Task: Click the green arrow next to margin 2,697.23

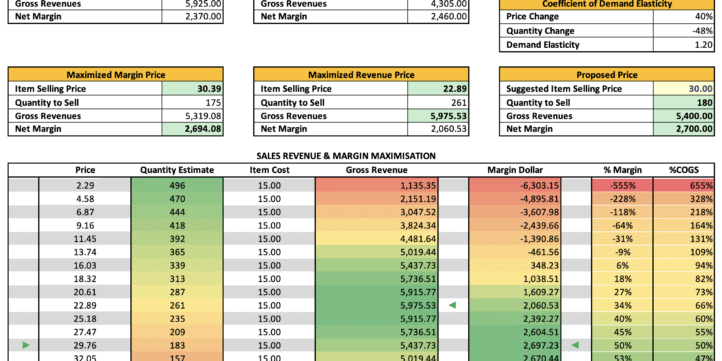Action: point(575,345)
